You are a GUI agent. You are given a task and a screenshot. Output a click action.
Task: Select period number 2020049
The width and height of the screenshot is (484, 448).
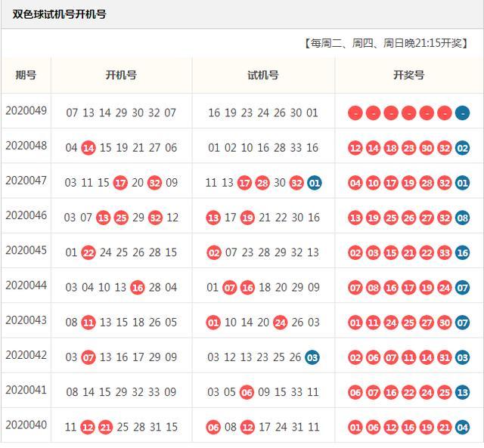pos(26,111)
